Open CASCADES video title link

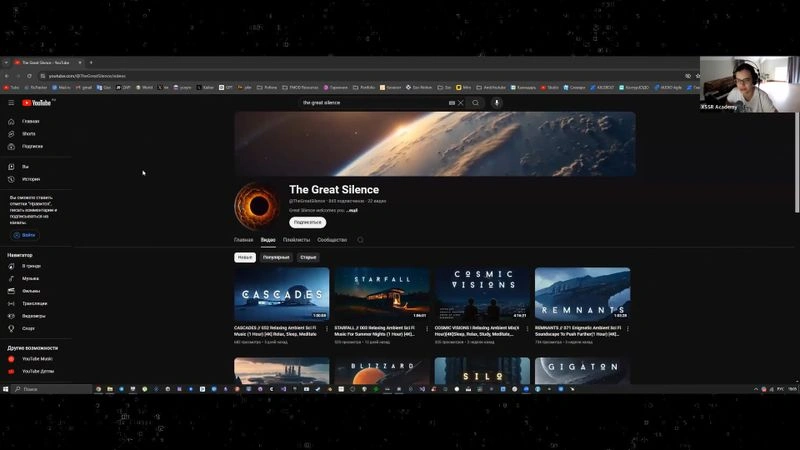click(x=276, y=331)
